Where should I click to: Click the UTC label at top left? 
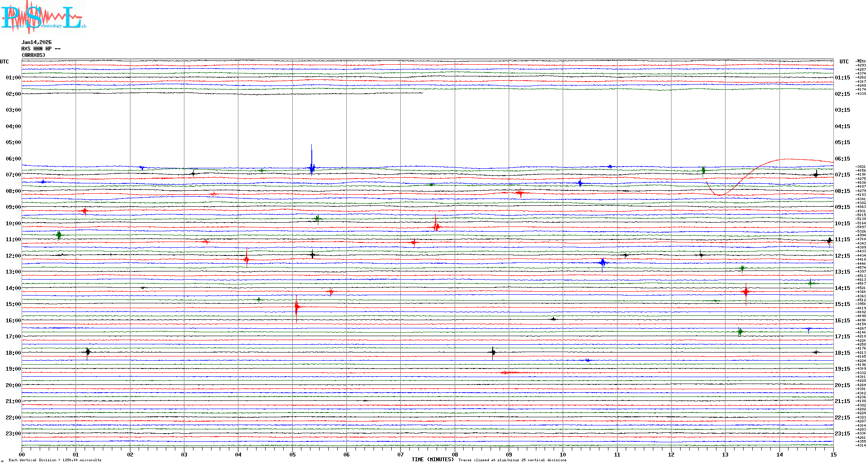pos(4,62)
